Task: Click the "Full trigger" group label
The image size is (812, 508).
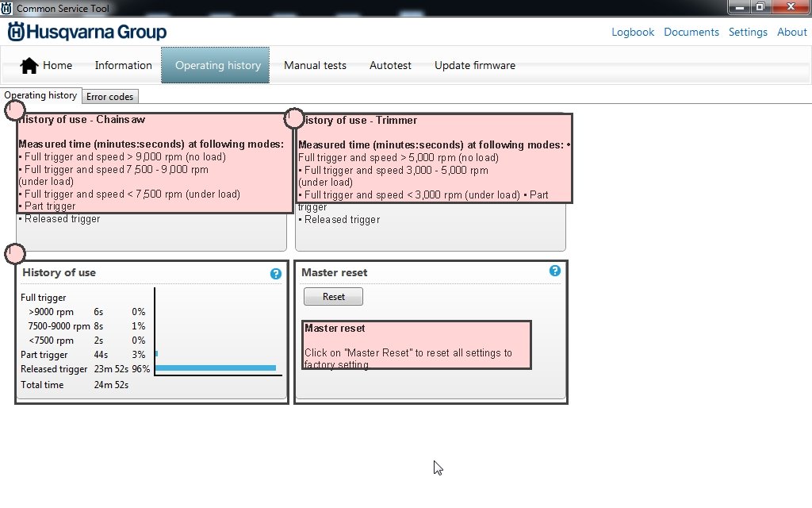Action: 44,298
